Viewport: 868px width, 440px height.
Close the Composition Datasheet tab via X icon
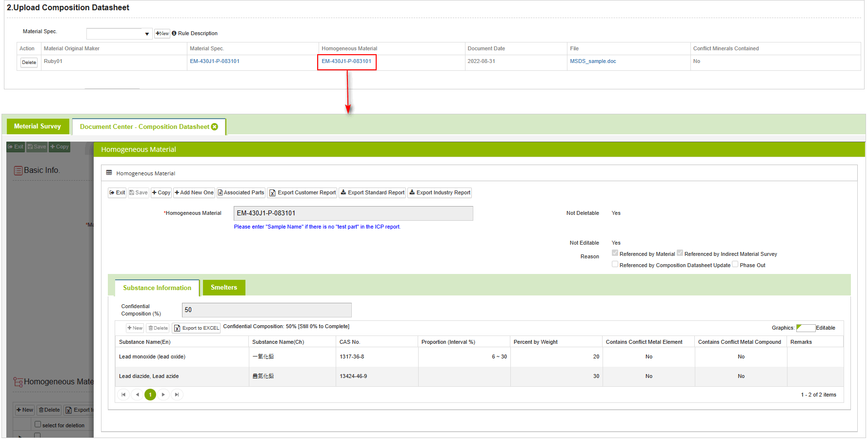(x=215, y=127)
